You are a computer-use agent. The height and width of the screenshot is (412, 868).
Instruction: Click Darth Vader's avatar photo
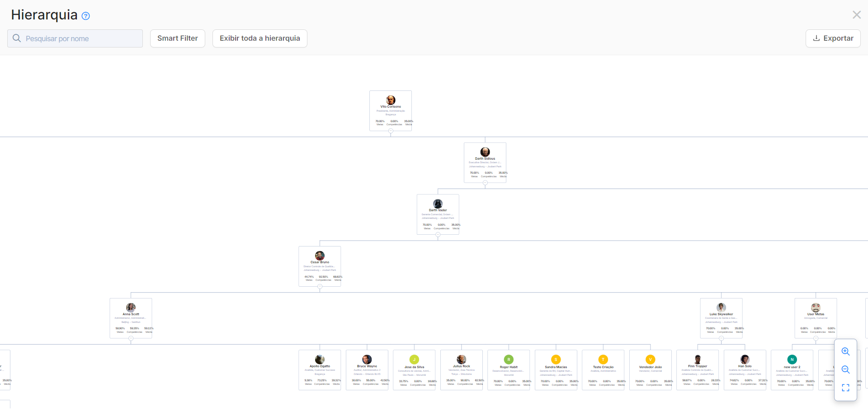click(438, 204)
